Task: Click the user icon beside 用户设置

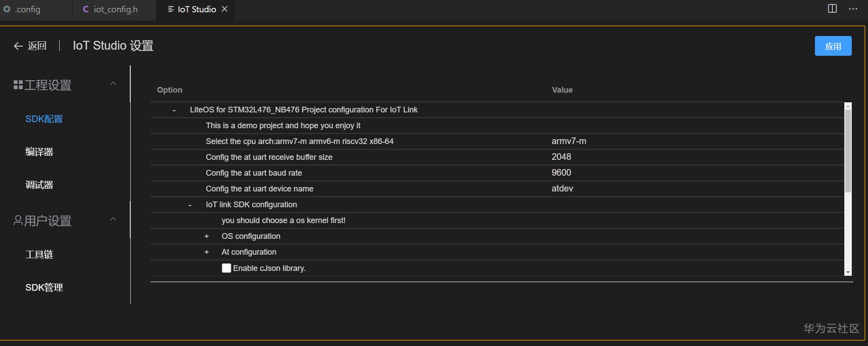Action: 18,220
